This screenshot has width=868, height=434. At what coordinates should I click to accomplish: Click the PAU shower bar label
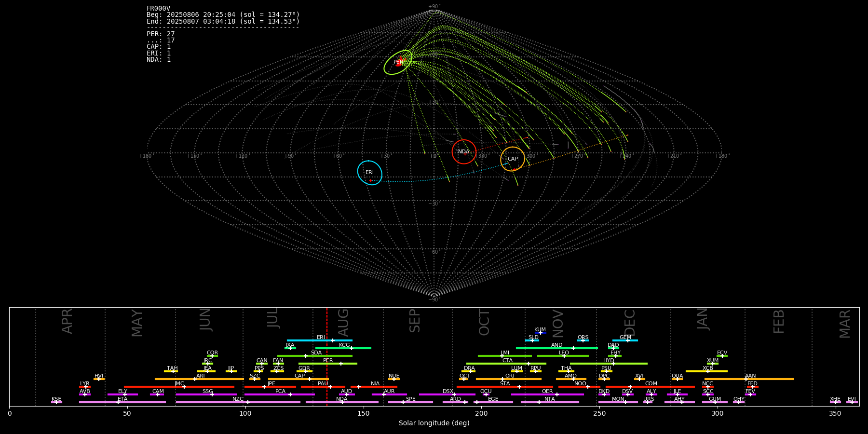(323, 384)
